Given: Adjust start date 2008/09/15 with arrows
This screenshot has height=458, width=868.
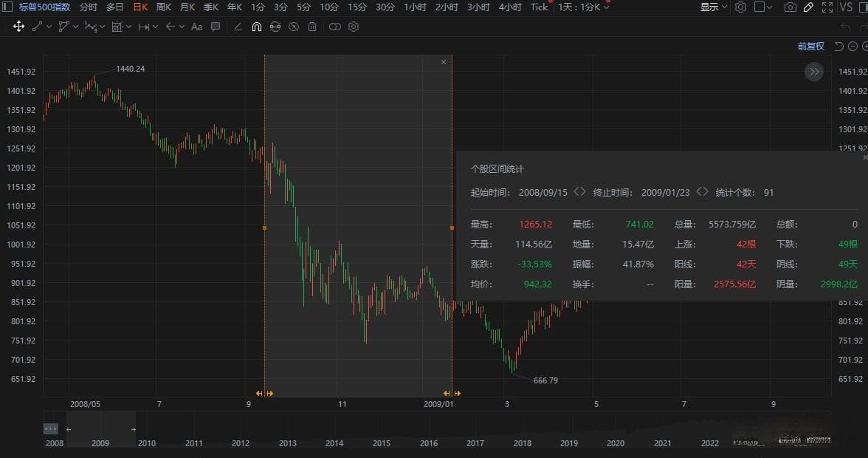Looking at the screenshot, I should tap(579, 191).
